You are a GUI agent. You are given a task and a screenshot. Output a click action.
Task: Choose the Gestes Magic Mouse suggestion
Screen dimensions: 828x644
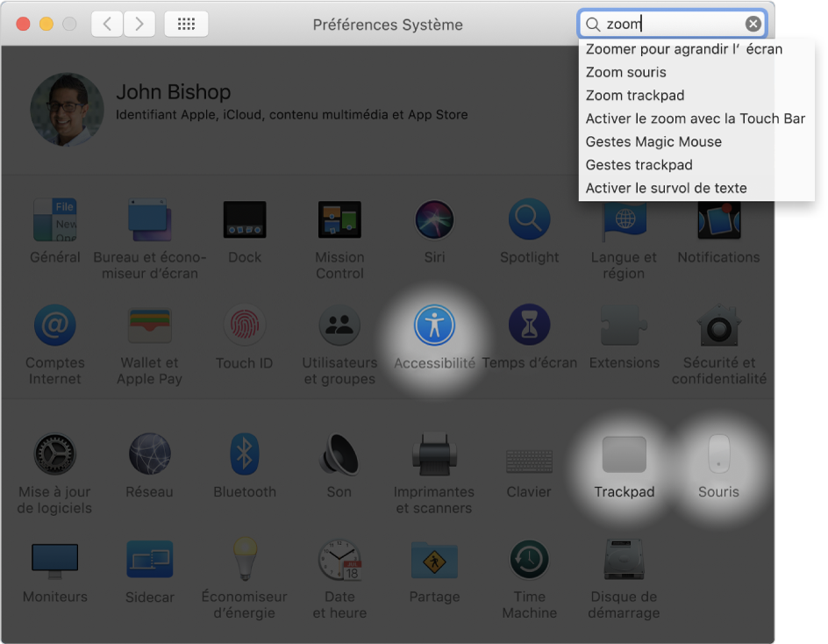click(x=696, y=142)
